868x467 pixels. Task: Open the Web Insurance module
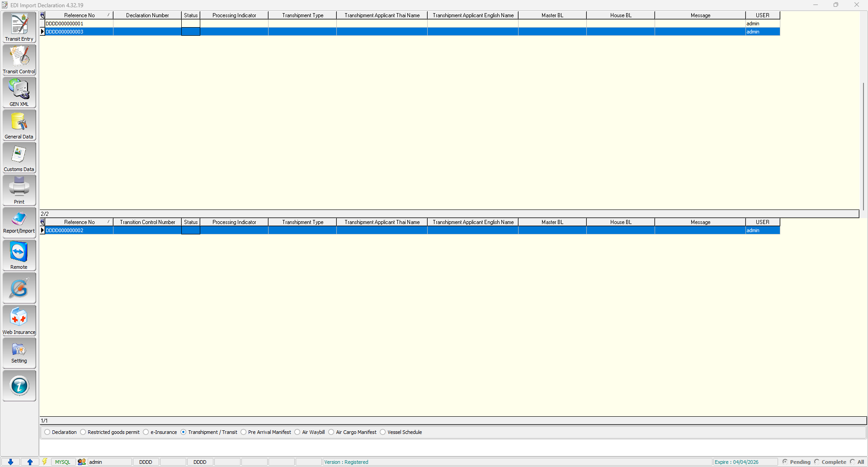click(x=19, y=321)
